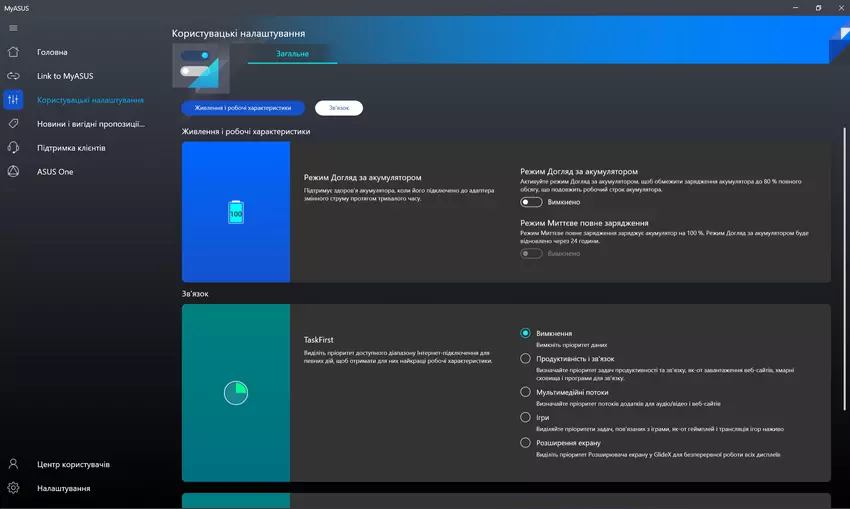
Task: Open Центр користувачів profile icon
Action: [13, 465]
